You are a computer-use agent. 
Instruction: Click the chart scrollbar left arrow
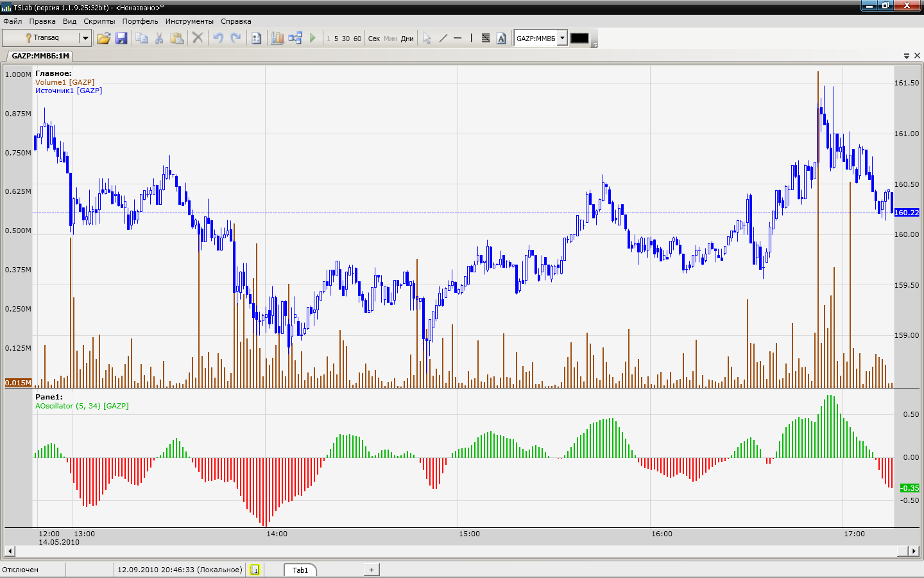pyautogui.click(x=10, y=551)
